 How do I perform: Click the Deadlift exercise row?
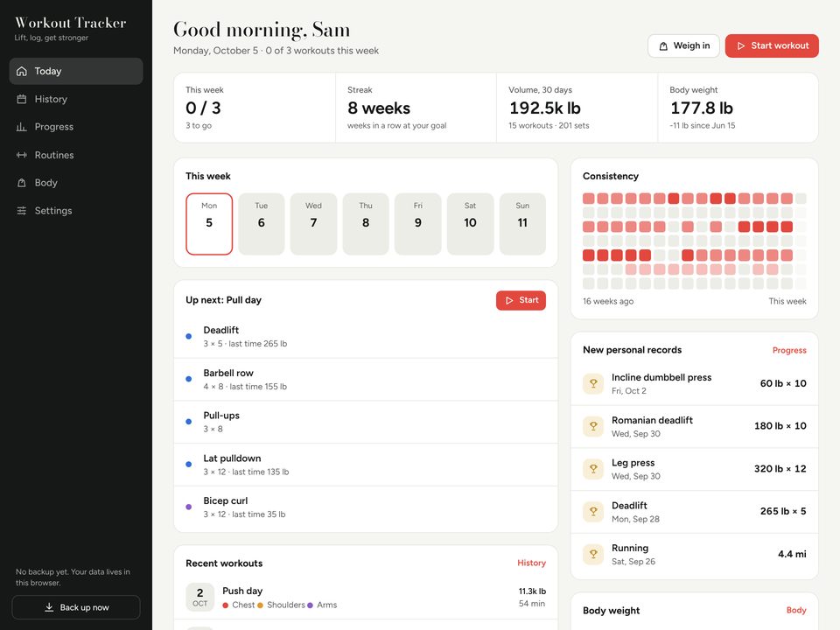pos(366,337)
